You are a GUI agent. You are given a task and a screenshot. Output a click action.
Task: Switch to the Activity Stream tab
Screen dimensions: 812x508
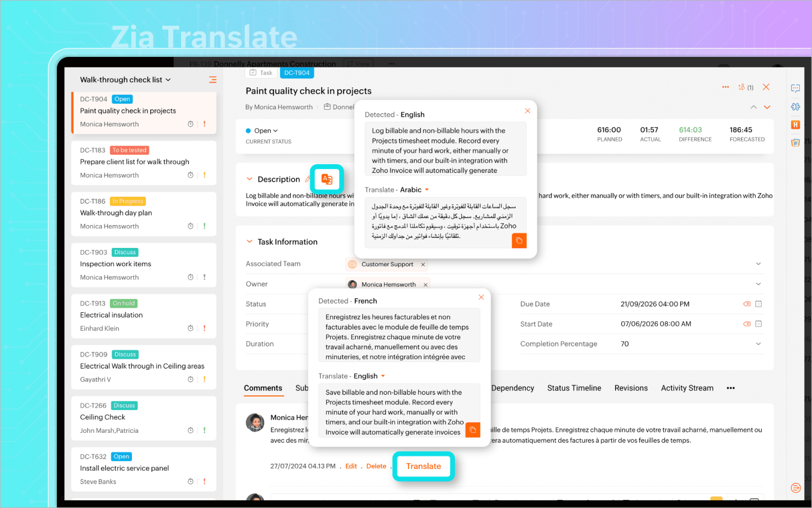click(687, 388)
